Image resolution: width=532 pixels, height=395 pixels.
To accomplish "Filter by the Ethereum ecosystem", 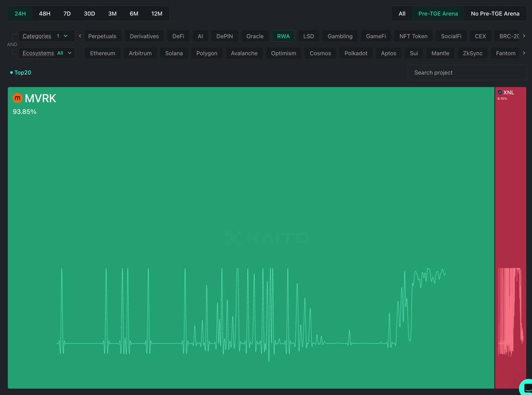I will tap(103, 53).
